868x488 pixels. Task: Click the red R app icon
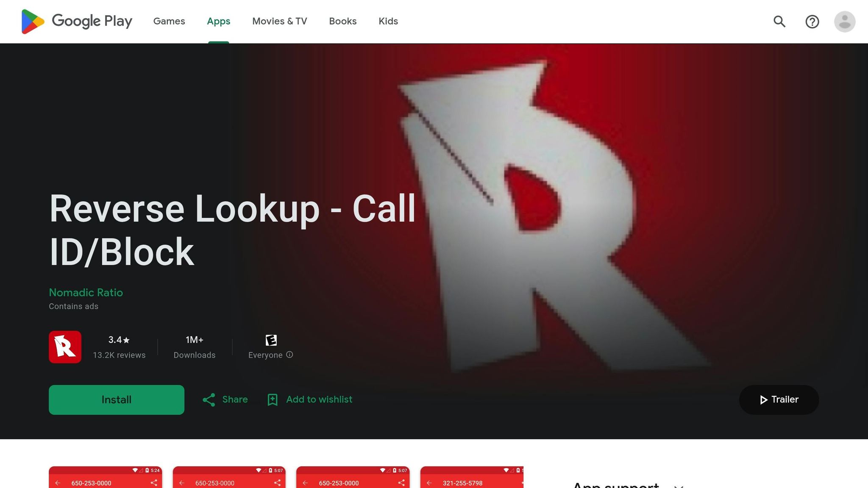click(x=65, y=347)
